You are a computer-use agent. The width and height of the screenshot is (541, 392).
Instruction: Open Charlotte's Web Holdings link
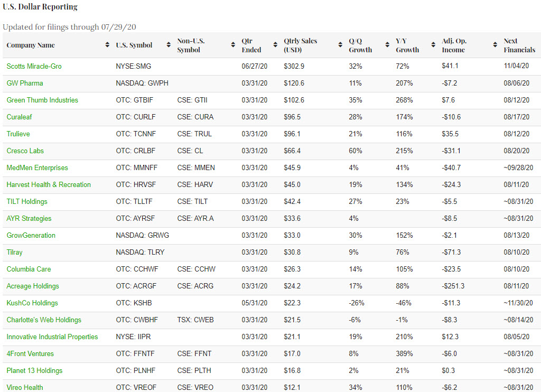(x=44, y=320)
